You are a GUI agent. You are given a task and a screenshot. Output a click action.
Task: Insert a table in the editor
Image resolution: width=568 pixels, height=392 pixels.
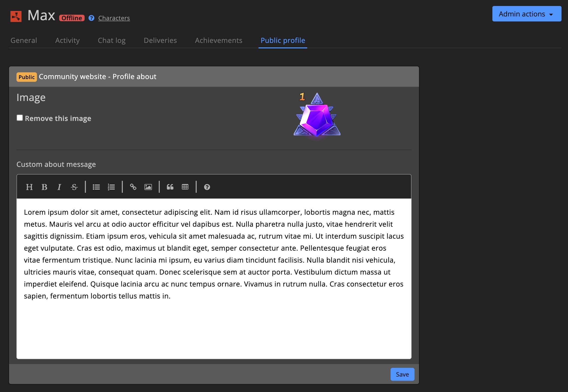tap(185, 187)
